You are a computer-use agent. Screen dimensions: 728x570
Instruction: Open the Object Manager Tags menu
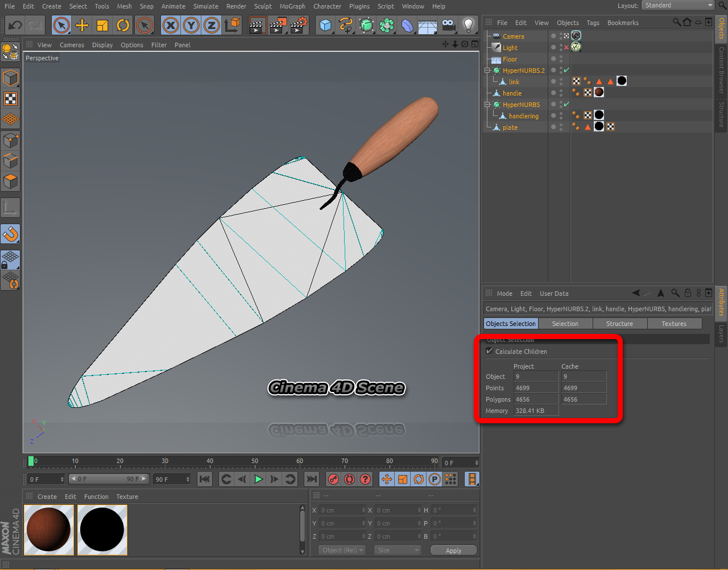click(x=593, y=23)
